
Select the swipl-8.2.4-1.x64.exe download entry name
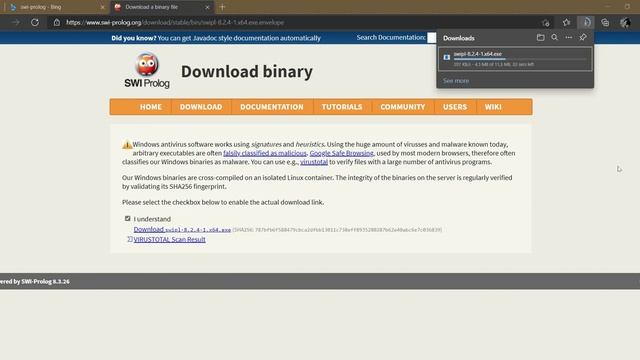(478, 54)
